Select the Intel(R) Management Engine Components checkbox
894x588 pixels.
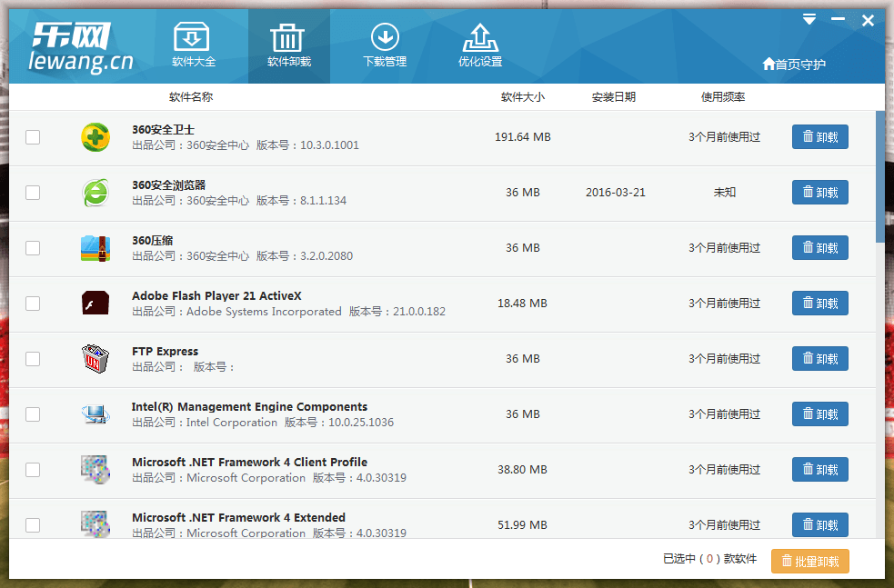click(x=33, y=414)
